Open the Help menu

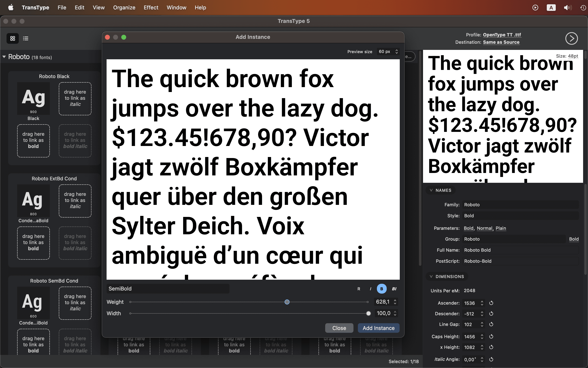[x=200, y=8]
